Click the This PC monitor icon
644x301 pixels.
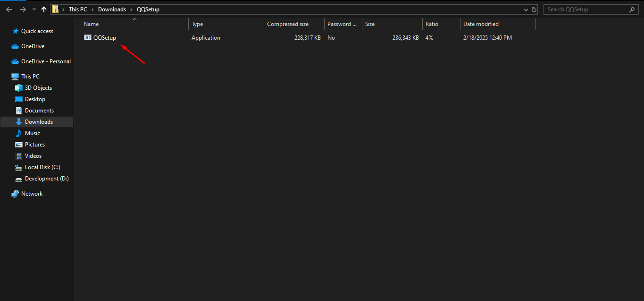tap(15, 77)
